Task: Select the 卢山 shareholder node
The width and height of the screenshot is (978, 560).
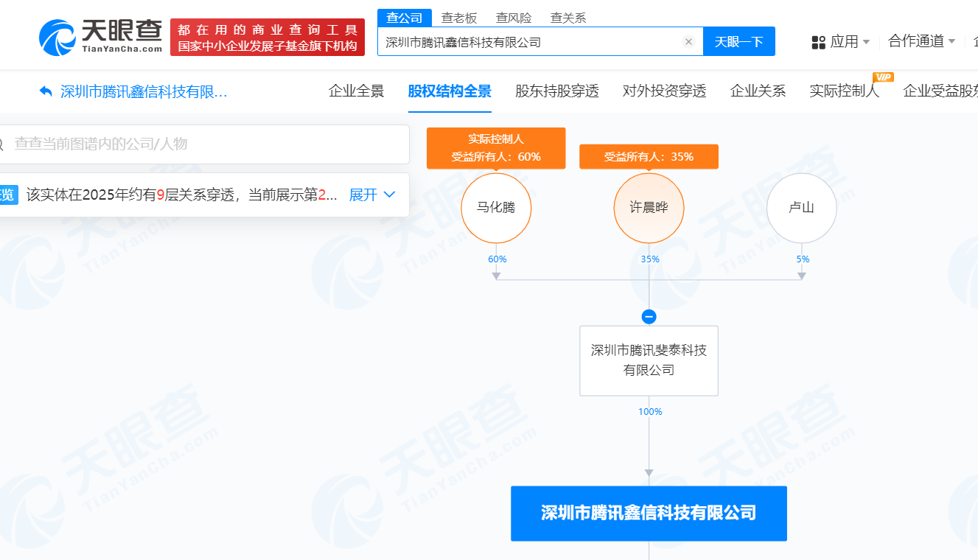Action: [801, 208]
